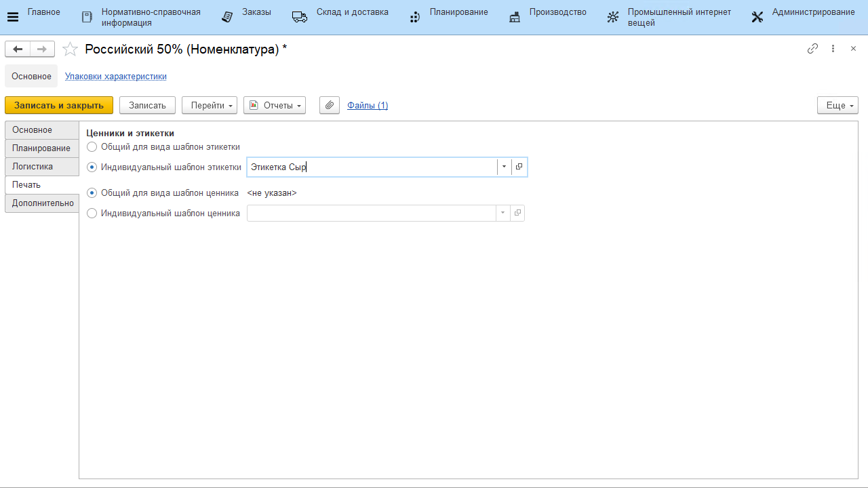Open the label template form icon
The image size is (868, 488).
pyautogui.click(x=519, y=167)
